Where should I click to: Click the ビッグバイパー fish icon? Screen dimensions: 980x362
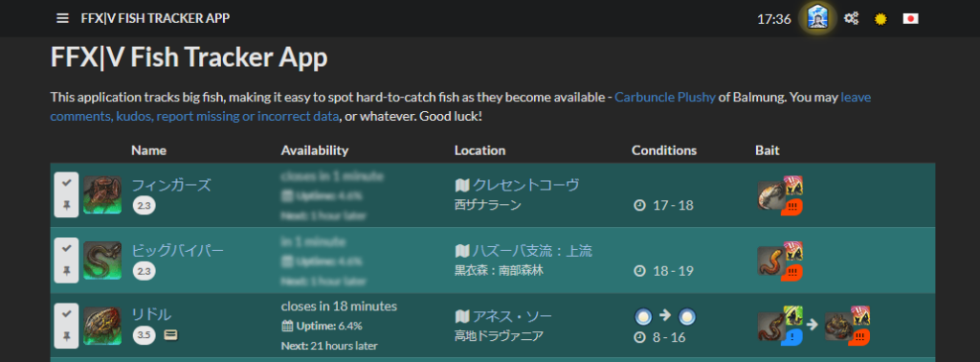(x=102, y=260)
